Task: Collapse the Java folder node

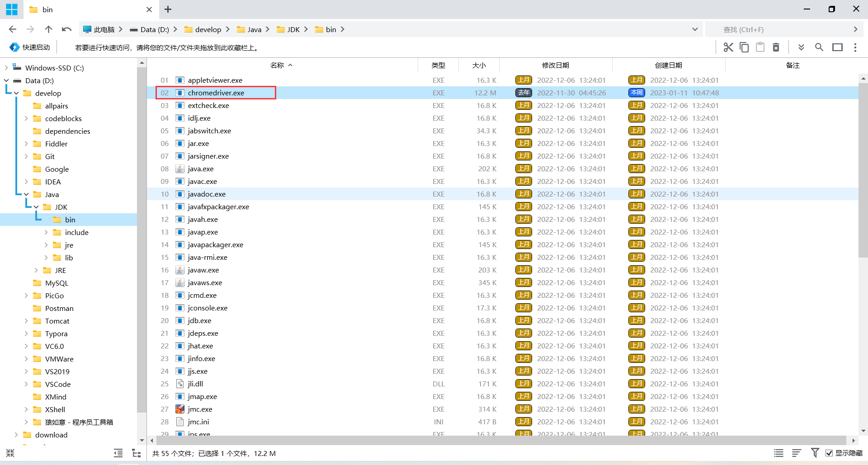Action: 26,194
